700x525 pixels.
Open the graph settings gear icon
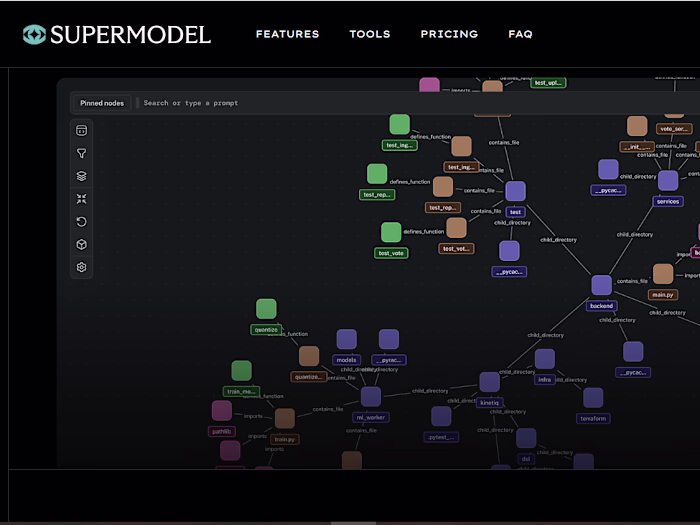click(x=81, y=267)
